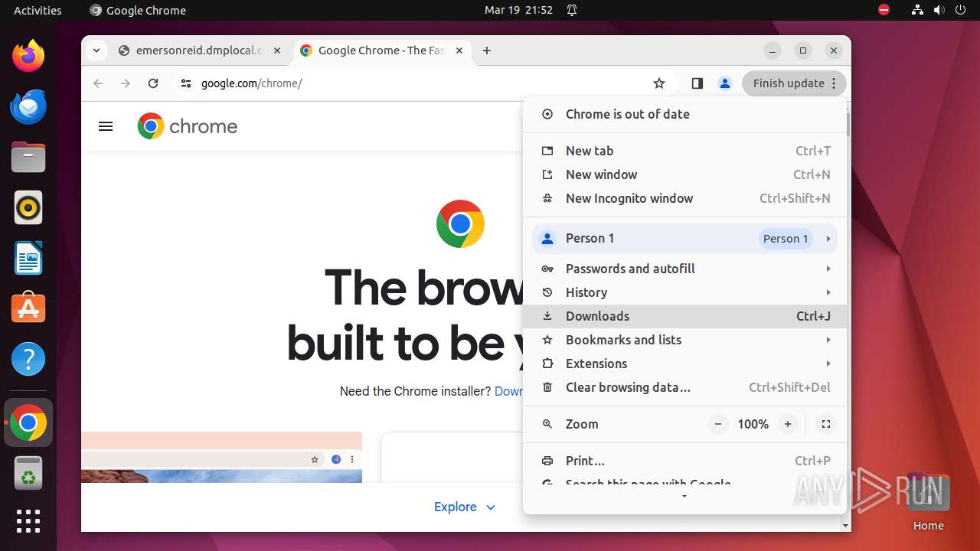980x551 pixels.
Task: Open the Files manager in dock
Action: [28, 157]
